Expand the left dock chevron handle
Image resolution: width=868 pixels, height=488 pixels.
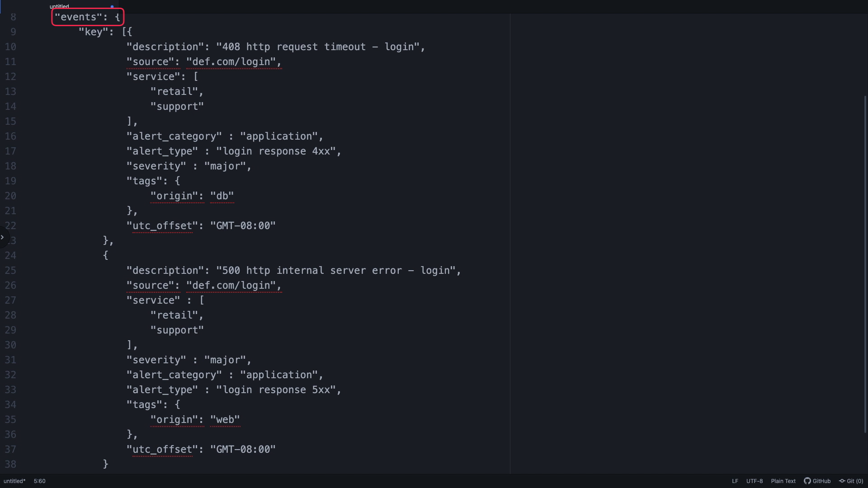[x=3, y=237]
